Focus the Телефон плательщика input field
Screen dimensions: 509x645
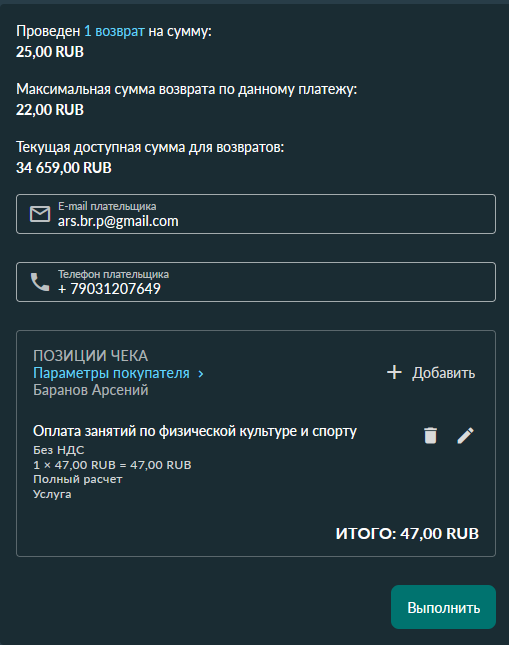coord(256,282)
